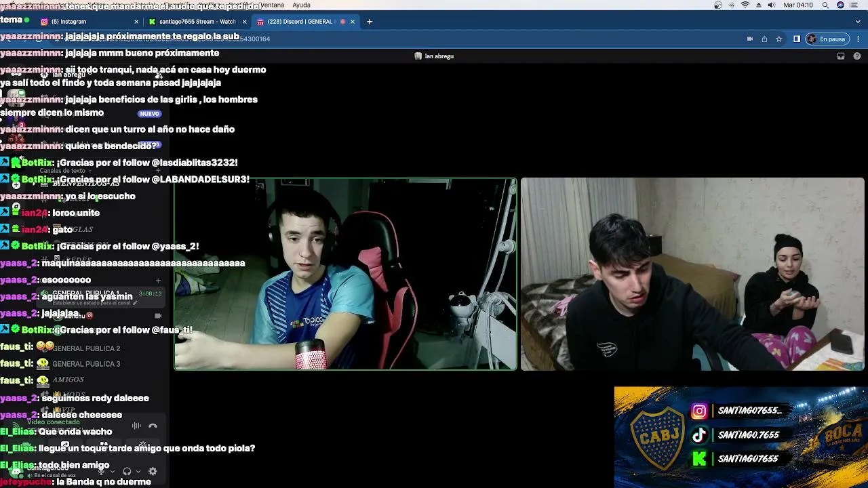Open the AMIGOS voice channel
The height and width of the screenshot is (488, 868).
coord(68,380)
